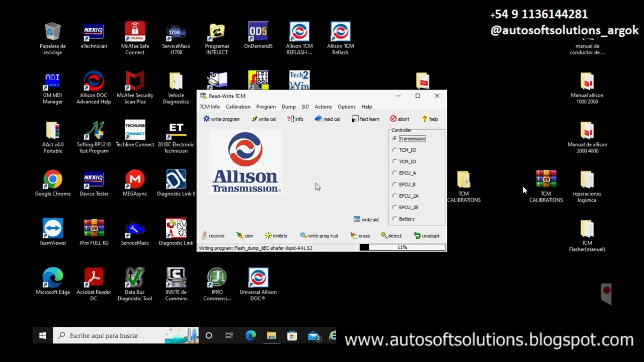This screenshot has width=644, height=362.
Task: Open 2018C Electronic Technician icon
Action: pos(176,137)
